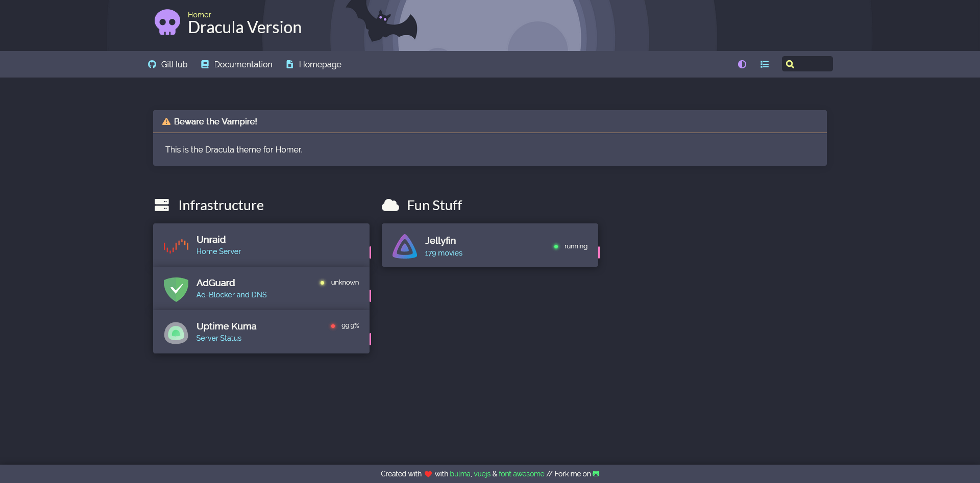Image resolution: width=980 pixels, height=483 pixels.
Task: Click the Fork me GitHub icon
Action: point(596,474)
